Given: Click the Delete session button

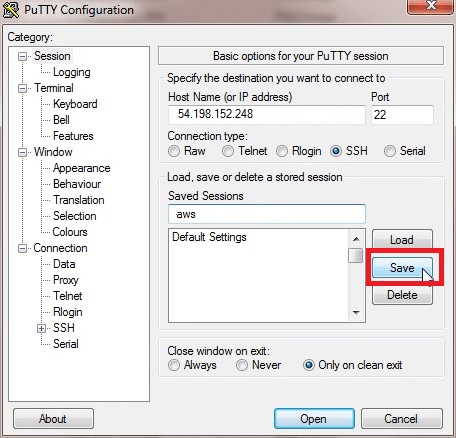Looking at the screenshot, I should click(402, 295).
